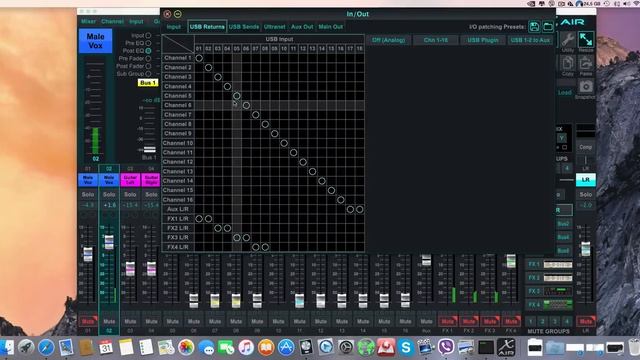Click the yellow Bus 1 label
The image size is (640, 360).
click(x=148, y=83)
